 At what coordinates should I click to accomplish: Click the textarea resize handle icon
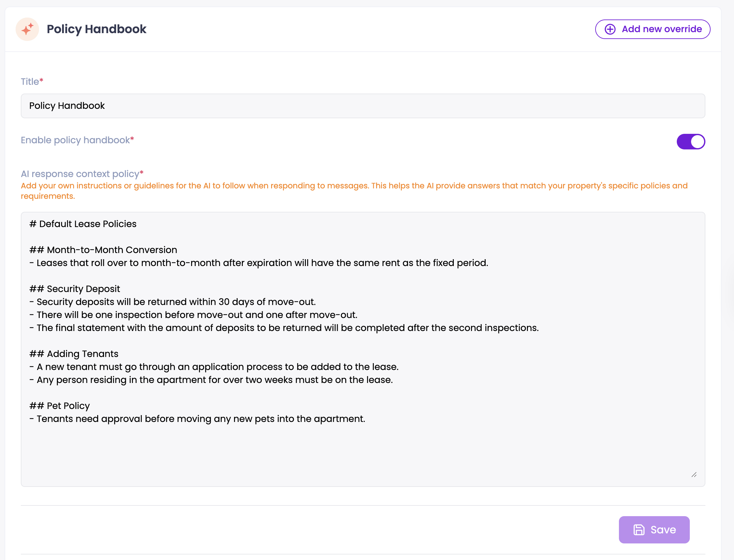(694, 475)
